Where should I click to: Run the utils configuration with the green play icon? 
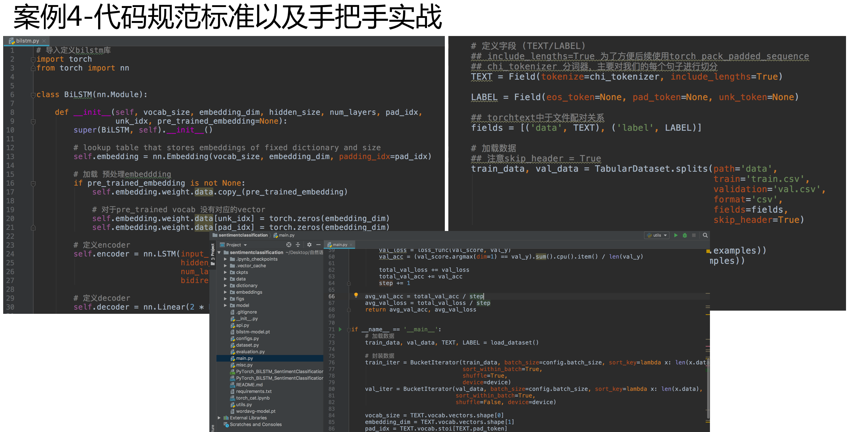pyautogui.click(x=676, y=235)
